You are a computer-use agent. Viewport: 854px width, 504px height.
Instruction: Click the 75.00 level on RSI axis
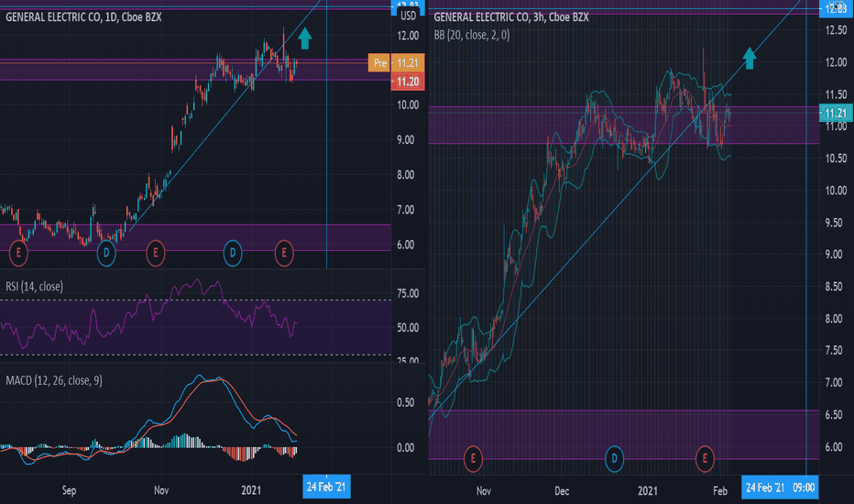[x=408, y=293]
